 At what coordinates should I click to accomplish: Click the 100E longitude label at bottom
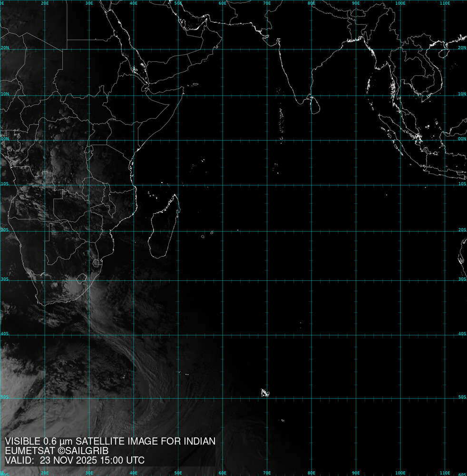[x=400, y=473]
